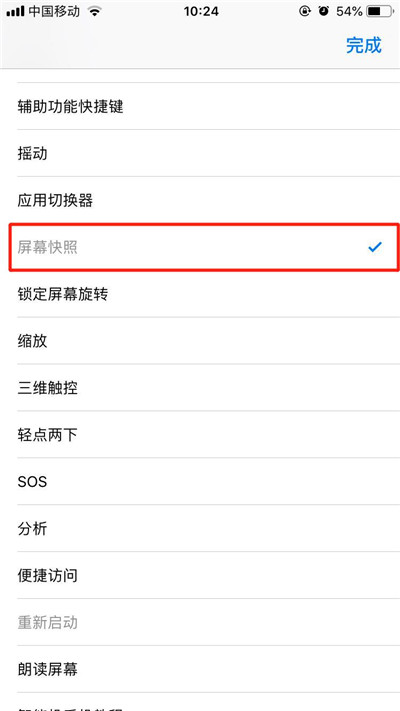
Task: Select 摇动 from the list
Action: point(200,154)
